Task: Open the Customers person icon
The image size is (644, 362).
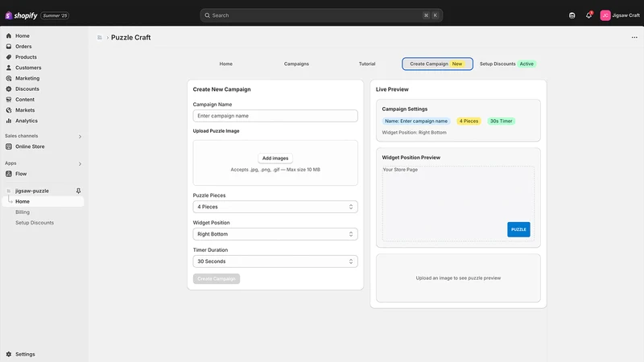Action: (x=9, y=68)
